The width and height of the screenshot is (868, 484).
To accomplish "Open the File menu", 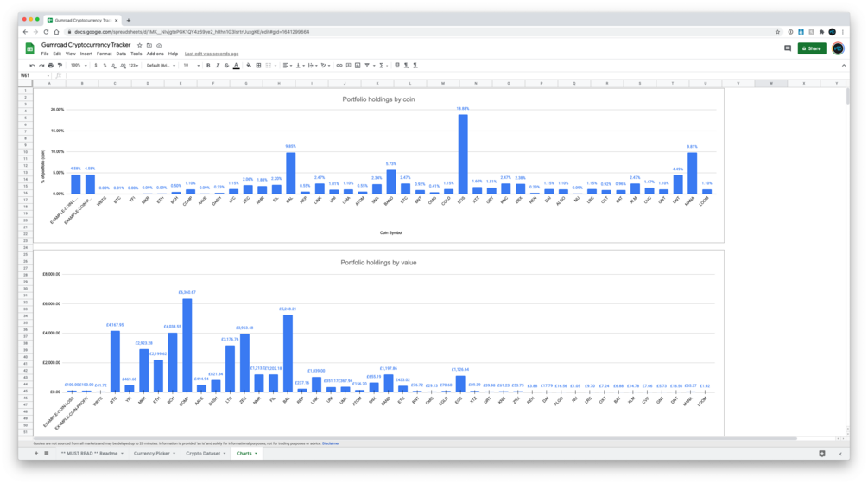I will pyautogui.click(x=45, y=54).
